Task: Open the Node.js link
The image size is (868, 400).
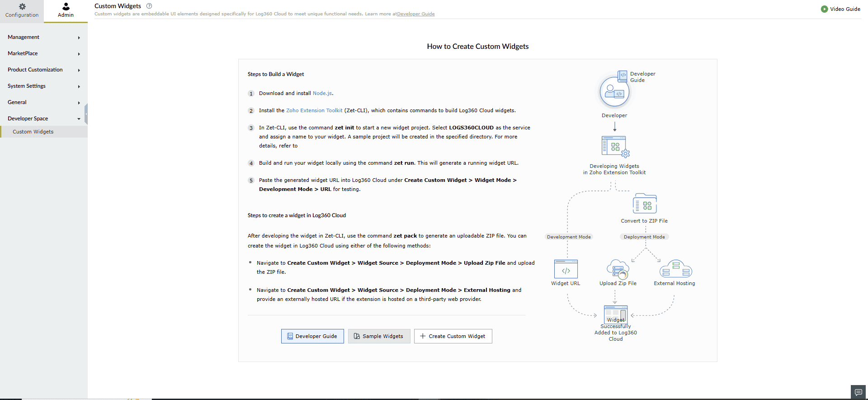Action: [322, 93]
